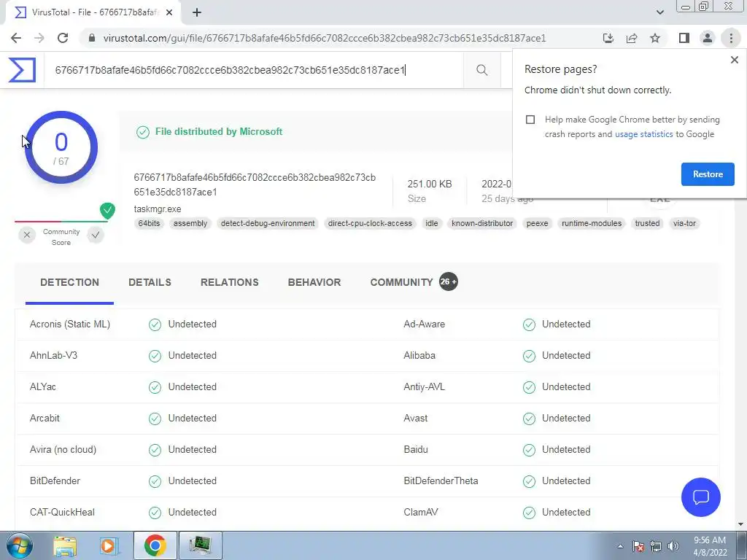Open the BEHAVIOR tab
This screenshot has width=747, height=560.
314,282
